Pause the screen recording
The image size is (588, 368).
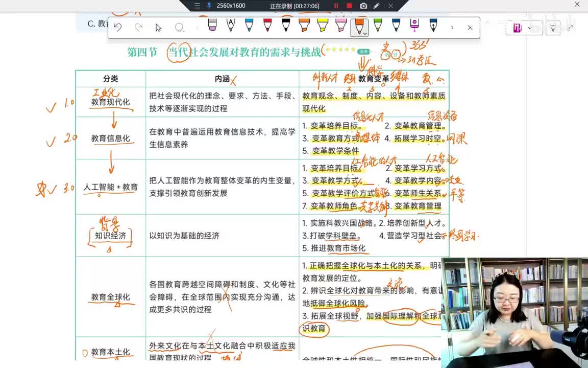(336, 6)
